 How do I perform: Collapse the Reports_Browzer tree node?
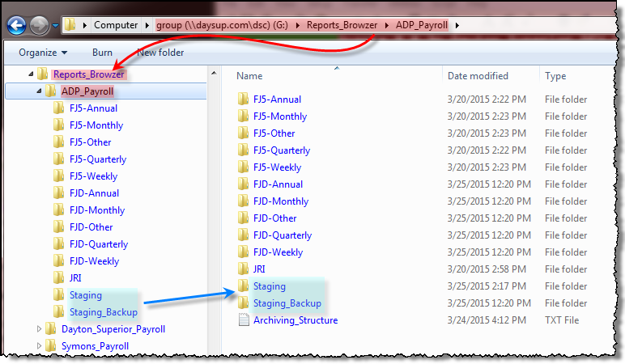click(x=32, y=74)
